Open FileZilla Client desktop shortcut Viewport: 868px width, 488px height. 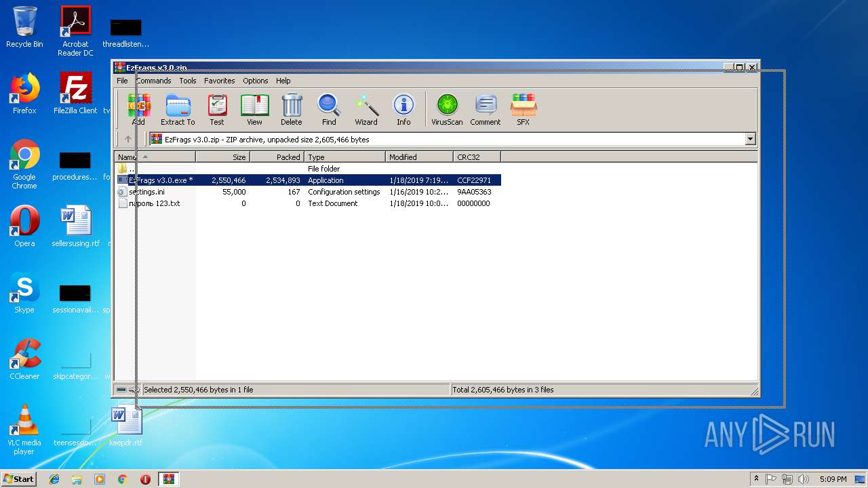tap(75, 94)
